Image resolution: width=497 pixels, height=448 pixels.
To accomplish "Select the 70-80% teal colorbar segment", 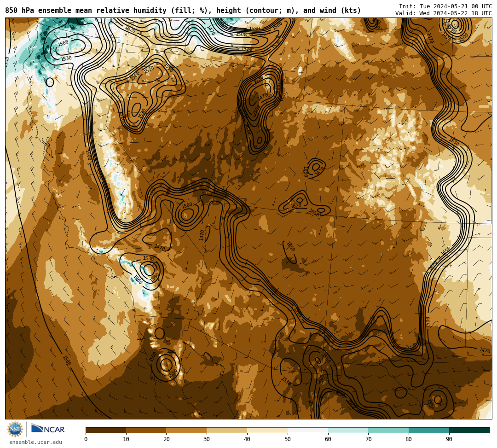I will (388, 430).
